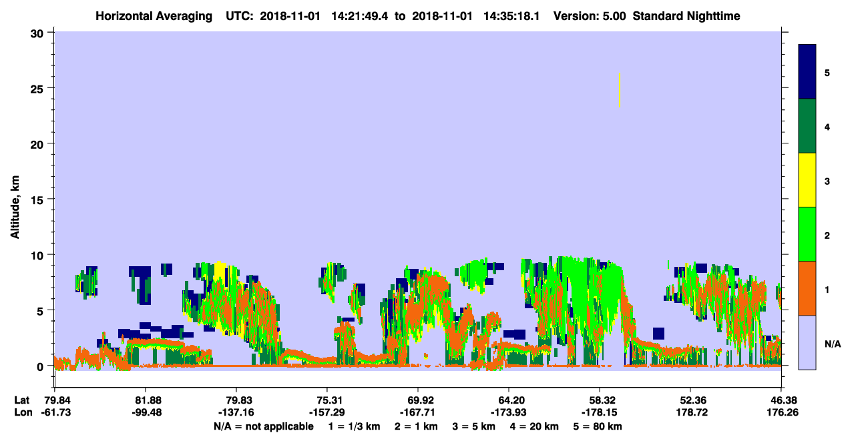Click the start time '14:21:49.4'
The height and width of the screenshot is (445, 868).
coord(359,15)
